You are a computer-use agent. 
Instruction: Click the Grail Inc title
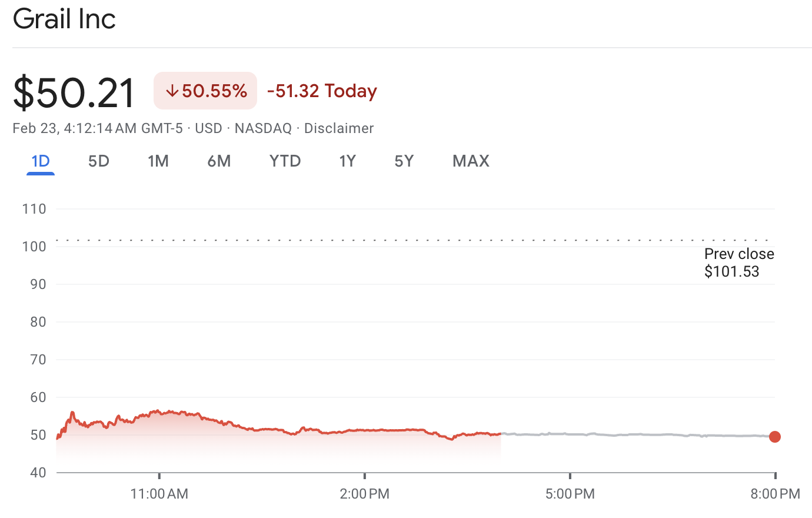coord(65,19)
